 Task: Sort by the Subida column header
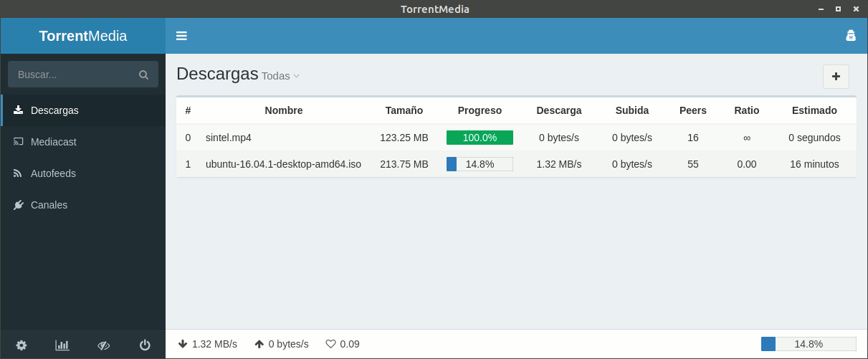point(632,110)
